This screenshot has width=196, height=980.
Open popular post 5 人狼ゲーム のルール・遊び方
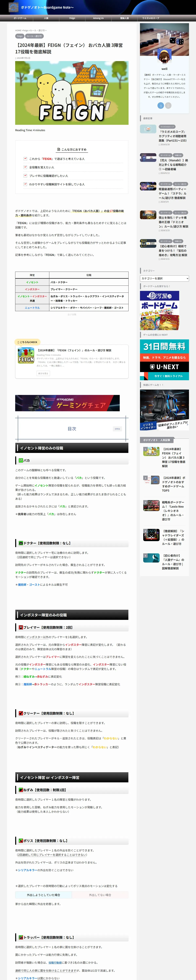[173, 562]
